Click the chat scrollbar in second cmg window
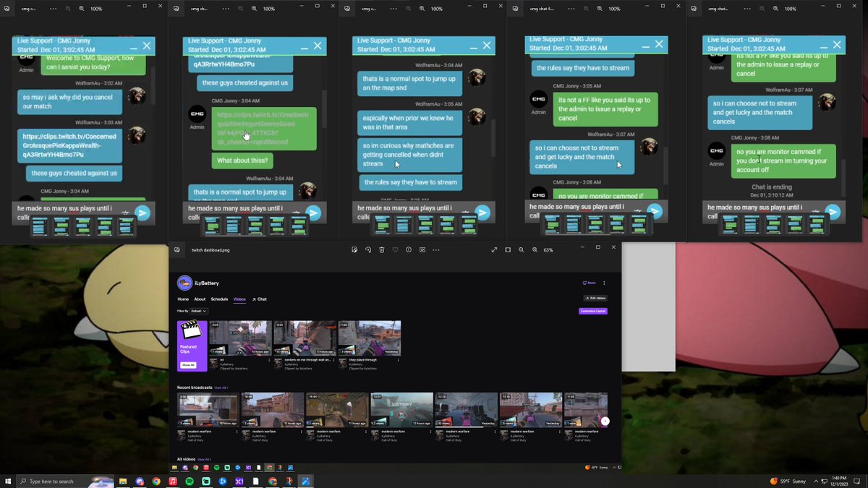This screenshot has height=488, width=868. pyautogui.click(x=323, y=108)
